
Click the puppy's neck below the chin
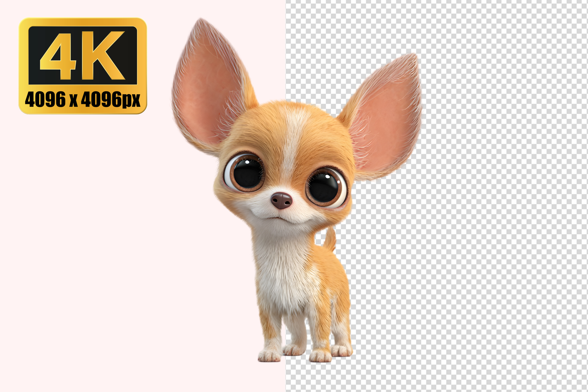(282, 239)
